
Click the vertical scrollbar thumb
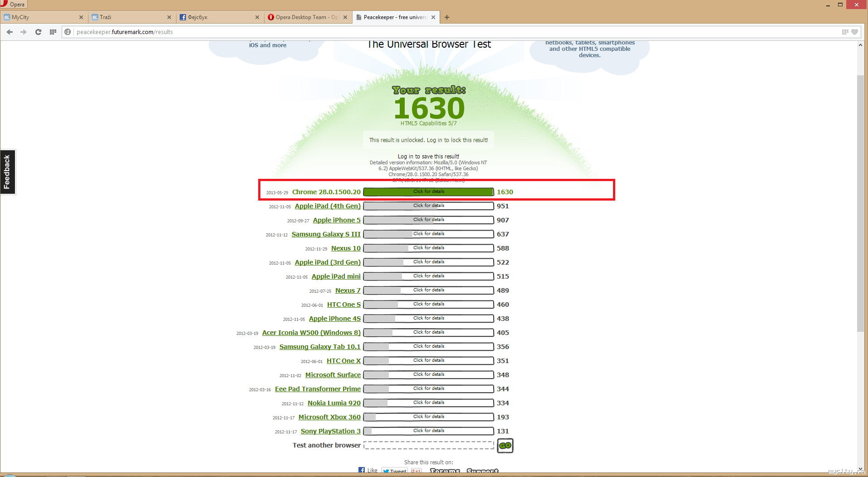[860, 203]
